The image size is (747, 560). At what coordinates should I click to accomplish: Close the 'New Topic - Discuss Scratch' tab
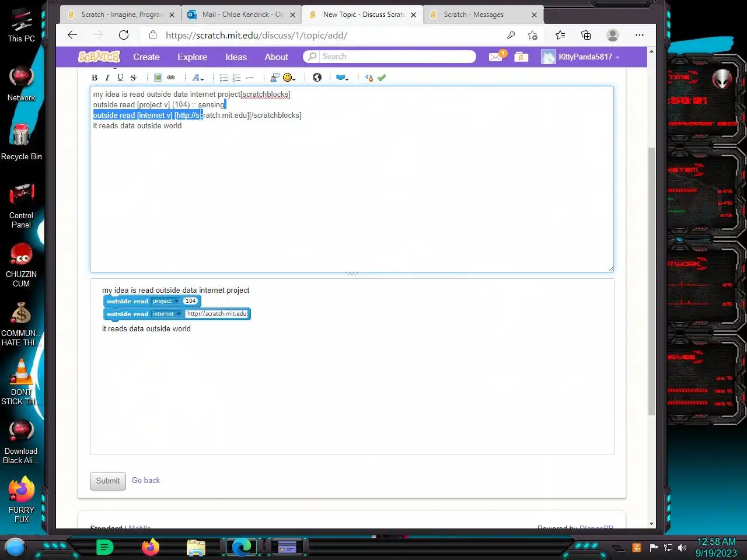coord(413,15)
